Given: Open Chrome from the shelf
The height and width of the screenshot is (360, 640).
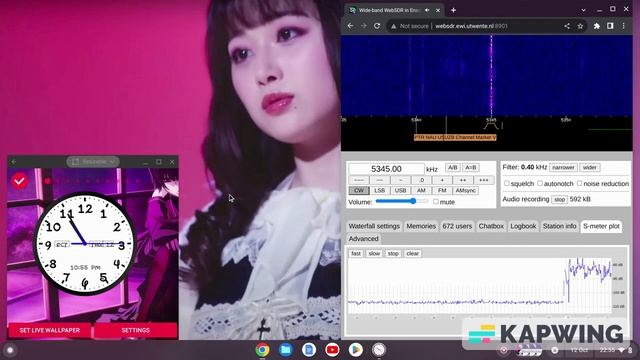Looking at the screenshot, I should (262, 350).
